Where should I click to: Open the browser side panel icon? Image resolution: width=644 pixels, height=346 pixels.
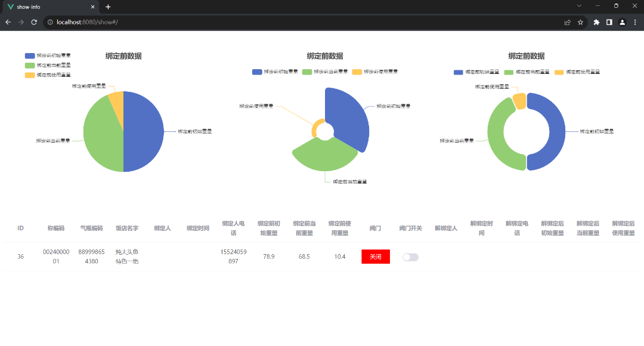pyautogui.click(x=609, y=22)
